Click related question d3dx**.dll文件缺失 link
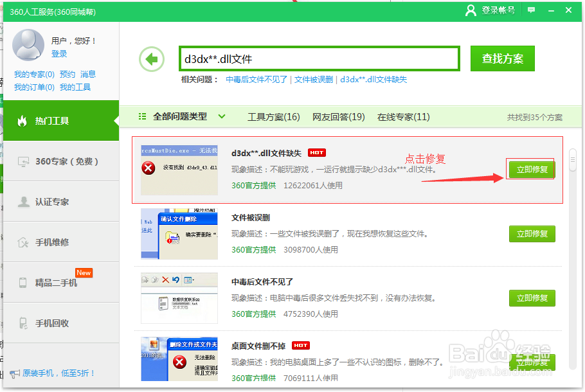Image resolution: width=585 pixels, height=392 pixels. [373, 80]
